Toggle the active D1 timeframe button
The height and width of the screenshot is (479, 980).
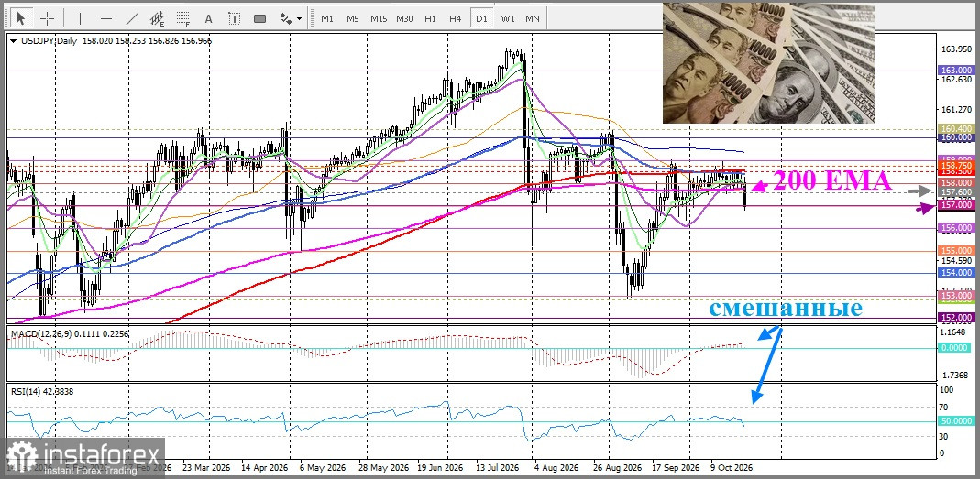point(481,18)
